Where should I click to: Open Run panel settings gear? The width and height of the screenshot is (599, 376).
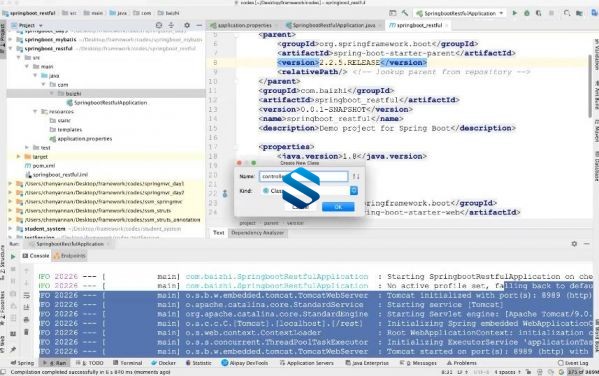click(x=574, y=243)
